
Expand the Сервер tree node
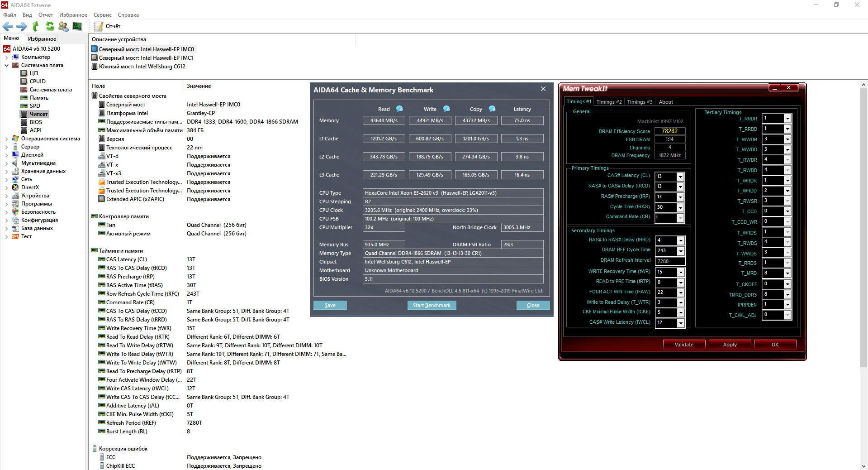click(6, 147)
